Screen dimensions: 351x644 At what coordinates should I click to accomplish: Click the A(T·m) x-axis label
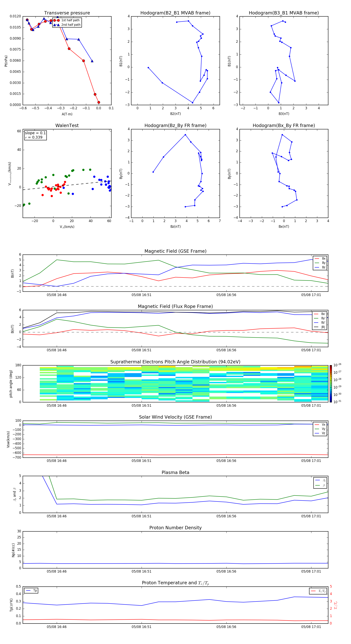(x=67, y=114)
